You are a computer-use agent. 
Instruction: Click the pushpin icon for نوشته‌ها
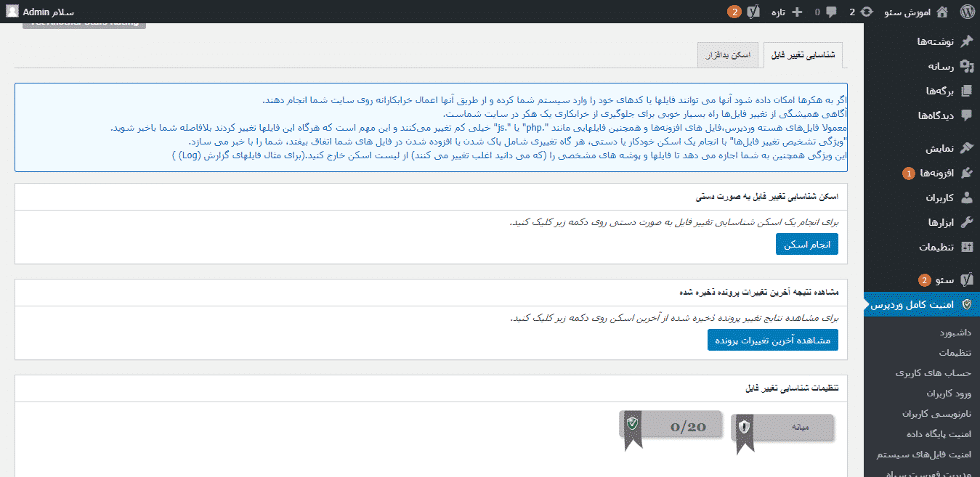pos(966,42)
